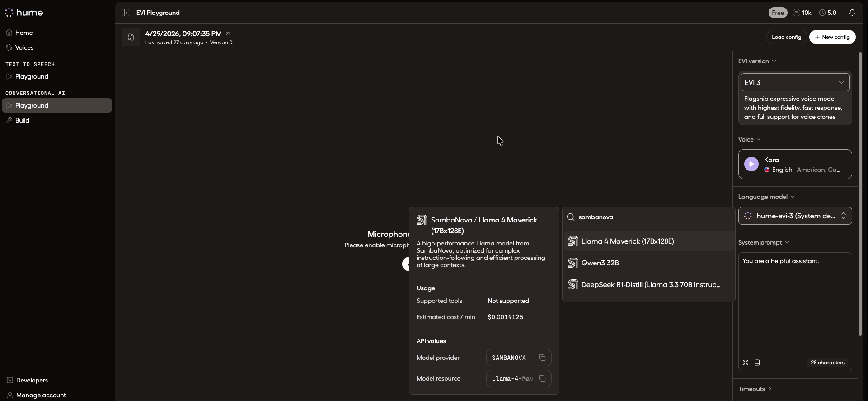Open Text to Speech Playground
This screenshot has width=868, height=401.
click(57, 76)
